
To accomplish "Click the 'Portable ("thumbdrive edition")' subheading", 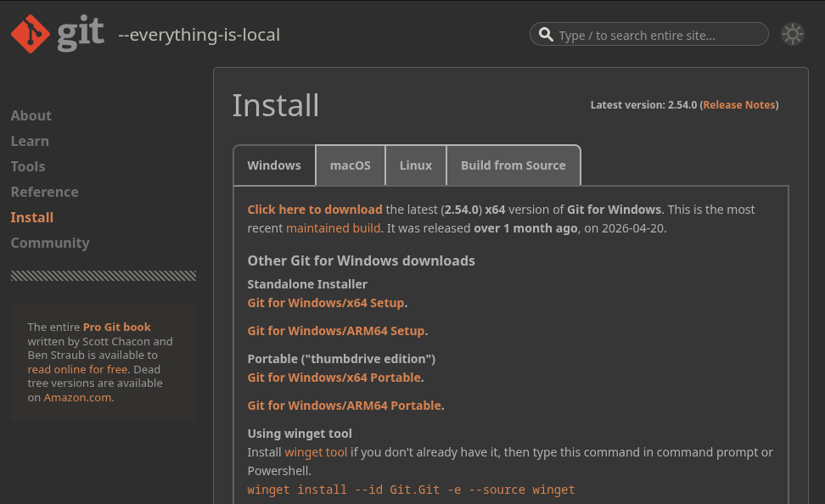I will pyautogui.click(x=341, y=359).
